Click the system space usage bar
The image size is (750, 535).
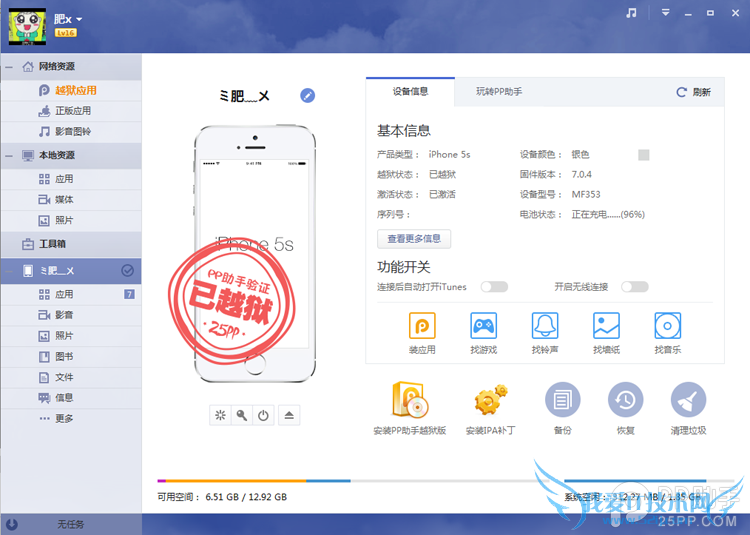649,480
